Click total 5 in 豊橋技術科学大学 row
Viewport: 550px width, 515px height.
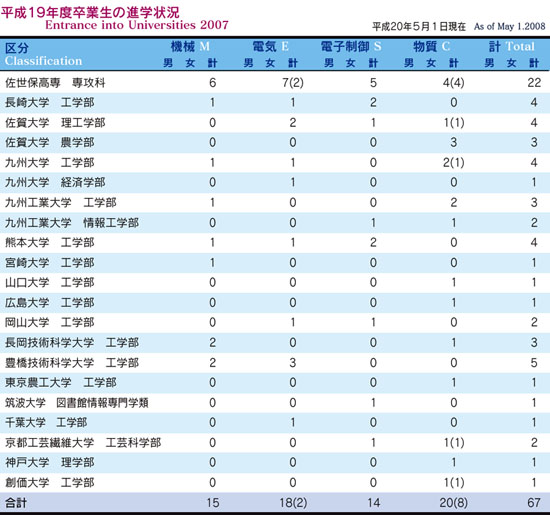(x=534, y=363)
